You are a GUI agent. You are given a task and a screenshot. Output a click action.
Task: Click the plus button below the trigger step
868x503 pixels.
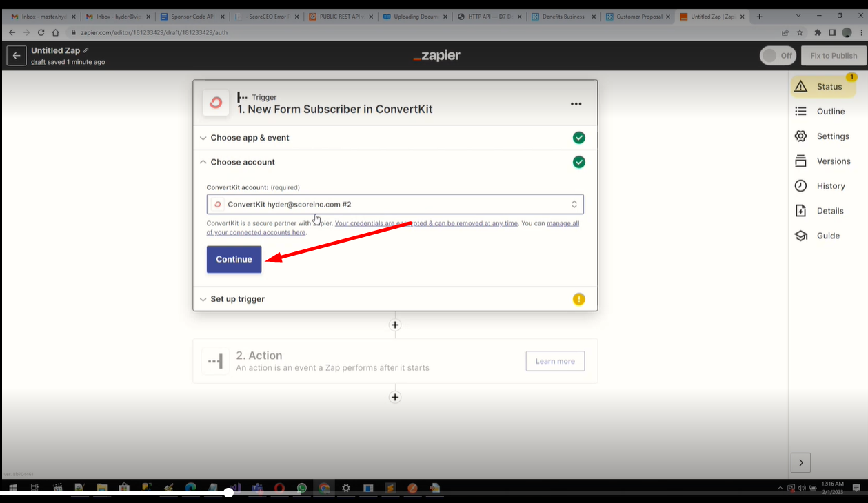[x=395, y=325]
